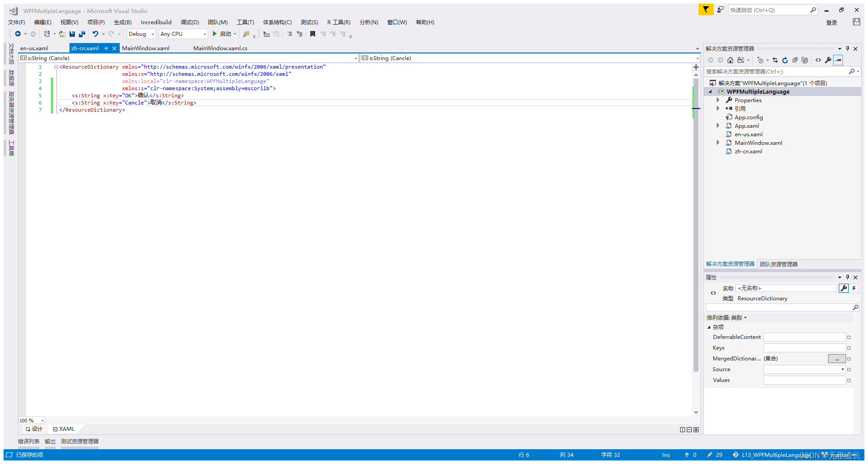The image size is (868, 464).
Task: Click the editor vertical scrollbar thumb
Action: (696, 224)
